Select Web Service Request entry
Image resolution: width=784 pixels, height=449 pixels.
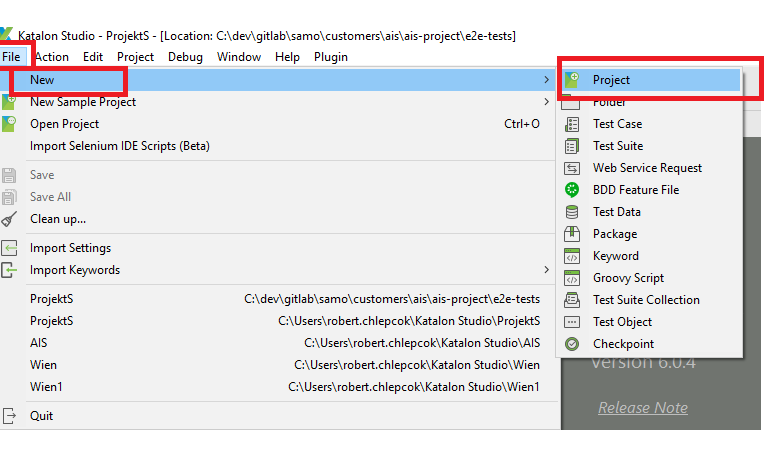(650, 168)
